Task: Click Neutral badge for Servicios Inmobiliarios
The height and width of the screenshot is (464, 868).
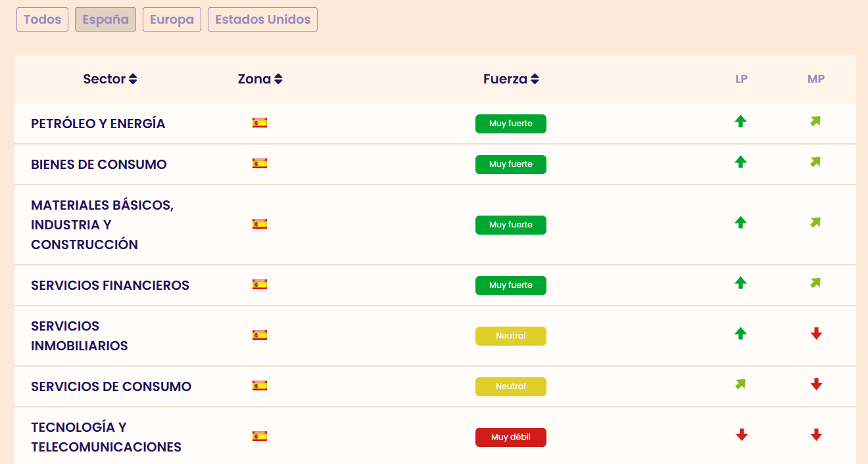Action: point(511,336)
